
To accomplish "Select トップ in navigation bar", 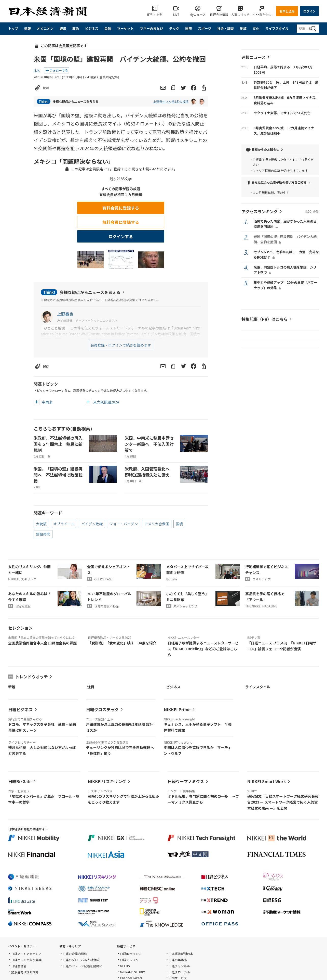I will pos(13,29).
